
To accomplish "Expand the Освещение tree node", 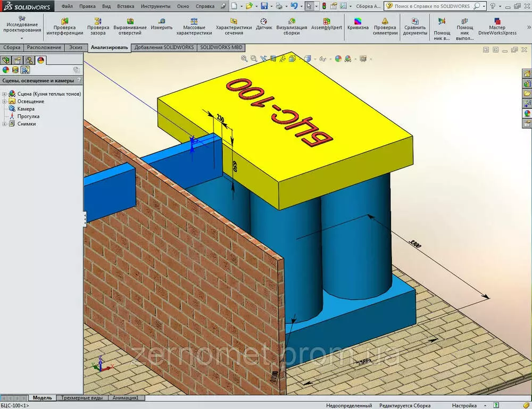I will pos(4,102).
